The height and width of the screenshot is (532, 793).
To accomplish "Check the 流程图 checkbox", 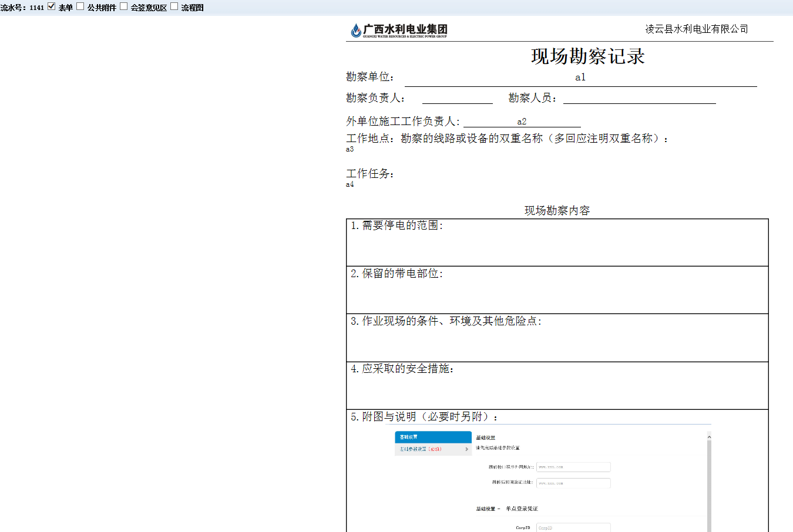I will [x=174, y=6].
